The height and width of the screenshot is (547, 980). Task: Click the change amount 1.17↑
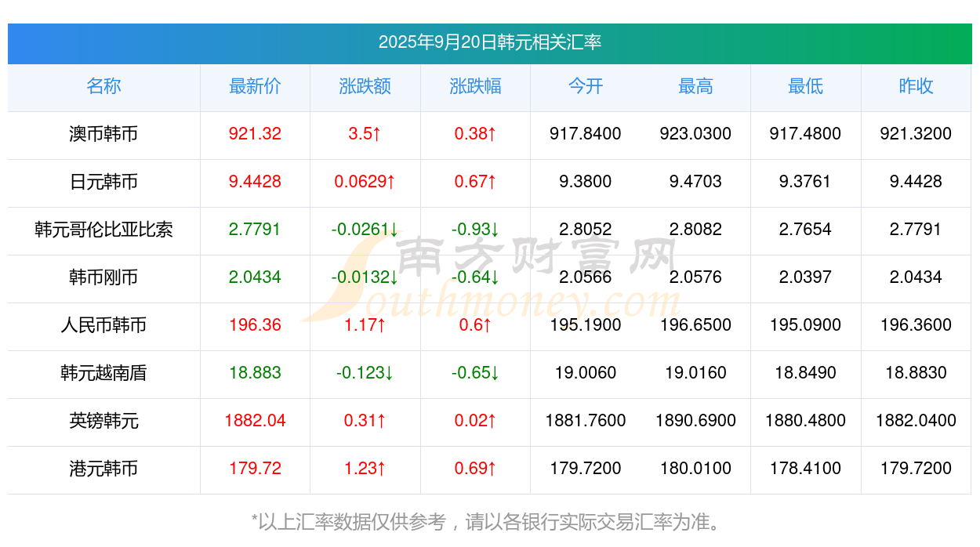tap(365, 325)
